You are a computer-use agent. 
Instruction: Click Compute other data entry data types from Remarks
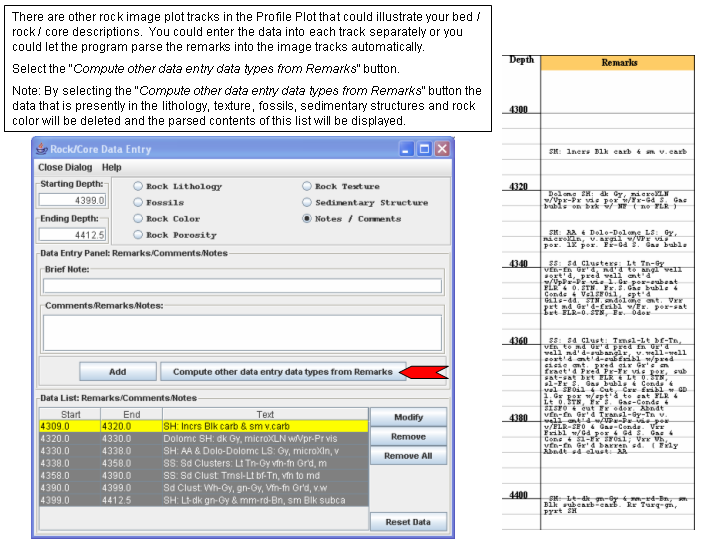283,372
